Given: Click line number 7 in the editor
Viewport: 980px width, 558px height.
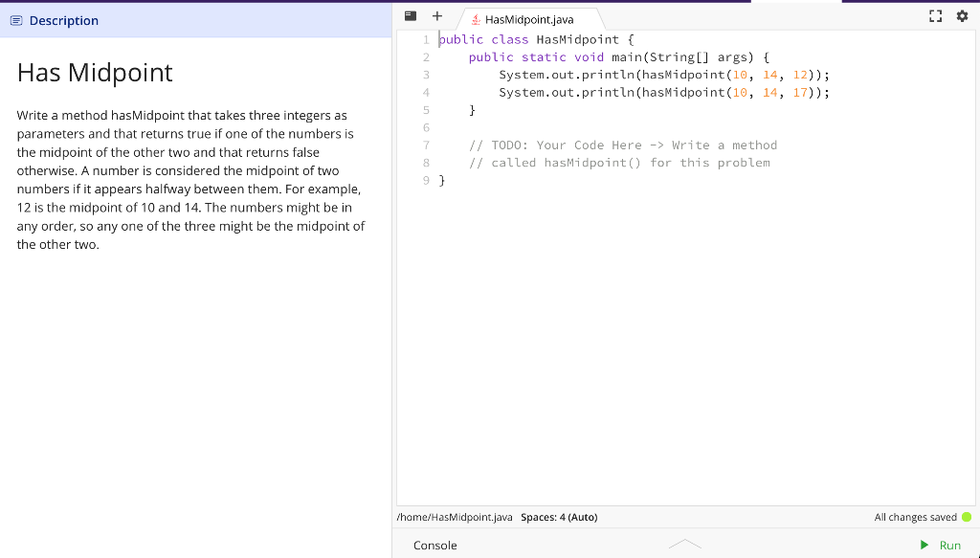Looking at the screenshot, I should 426,145.
